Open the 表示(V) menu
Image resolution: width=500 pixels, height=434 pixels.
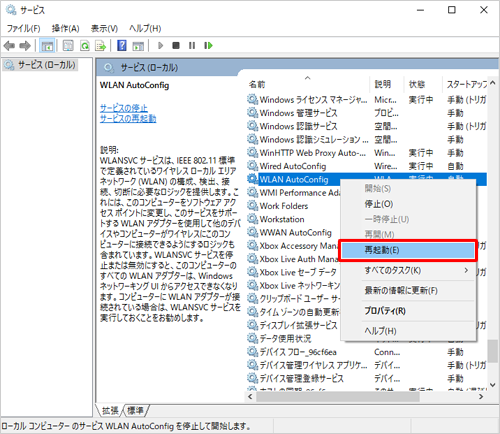tap(104, 28)
